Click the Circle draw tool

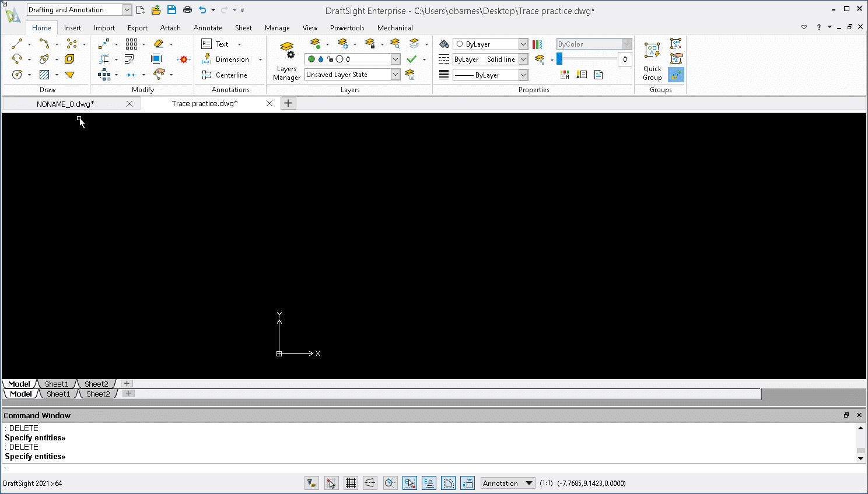tap(17, 75)
